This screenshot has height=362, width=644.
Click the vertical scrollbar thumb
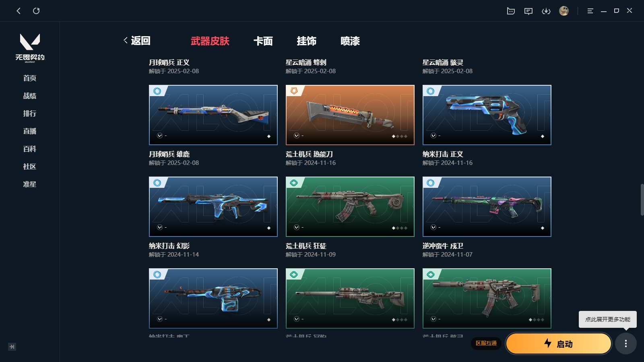pyautogui.click(x=642, y=200)
